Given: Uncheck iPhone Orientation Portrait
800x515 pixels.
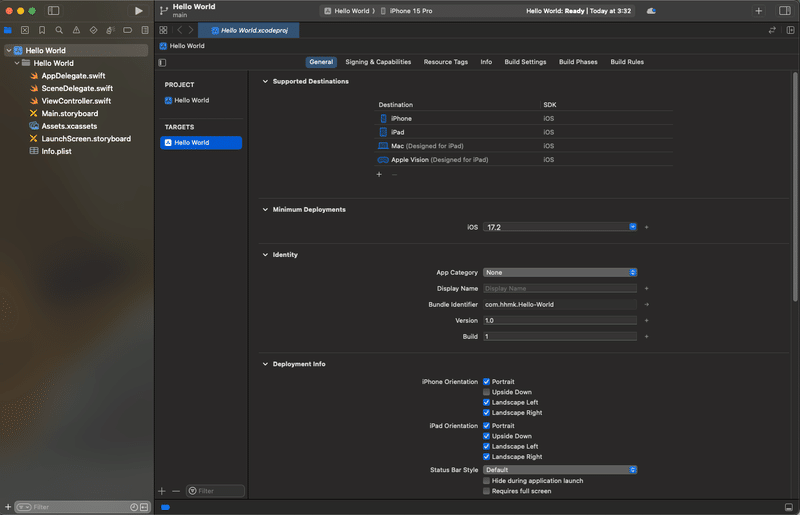Looking at the screenshot, I should click(486, 381).
